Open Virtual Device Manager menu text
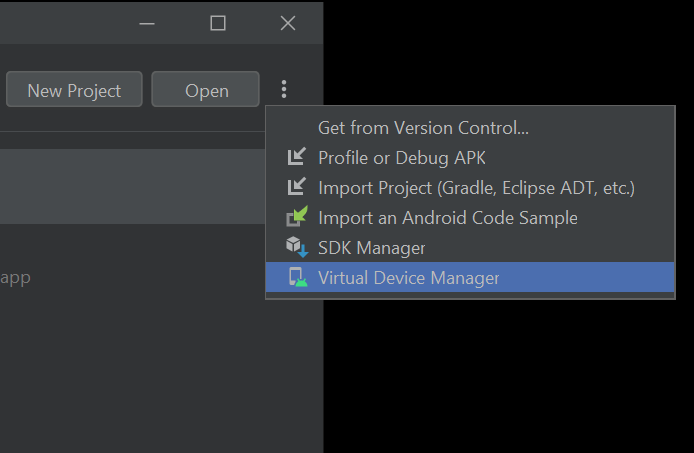This screenshot has height=453, width=694. tap(408, 278)
